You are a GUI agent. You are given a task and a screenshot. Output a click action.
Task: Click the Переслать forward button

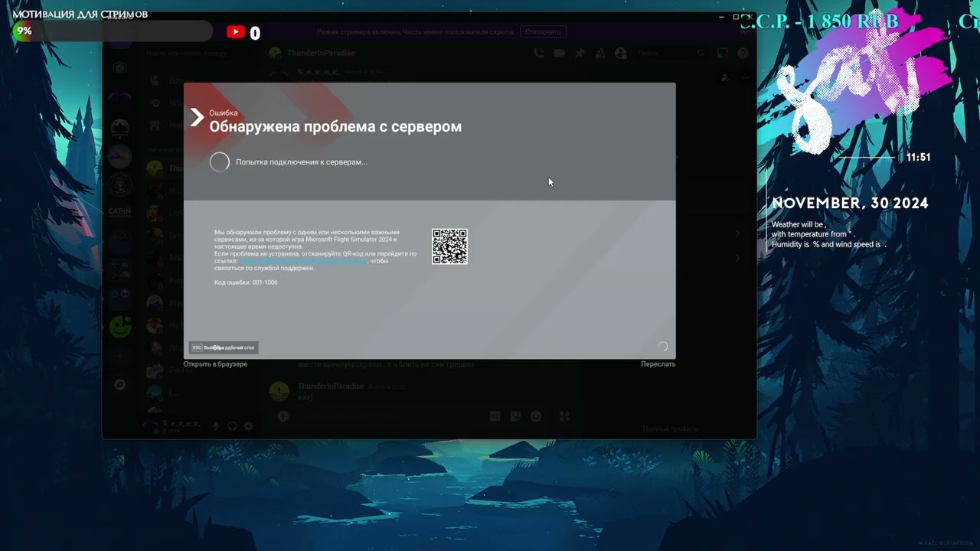(658, 364)
